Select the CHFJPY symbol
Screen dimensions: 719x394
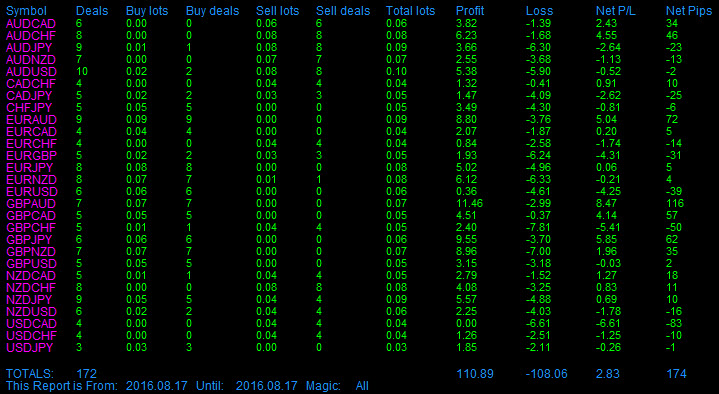pyautogui.click(x=29, y=108)
